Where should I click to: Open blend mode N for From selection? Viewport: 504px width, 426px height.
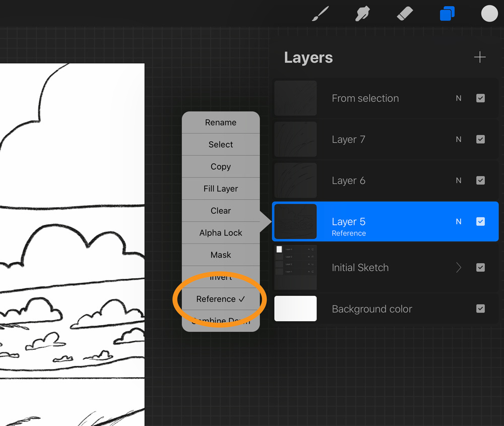(x=459, y=98)
